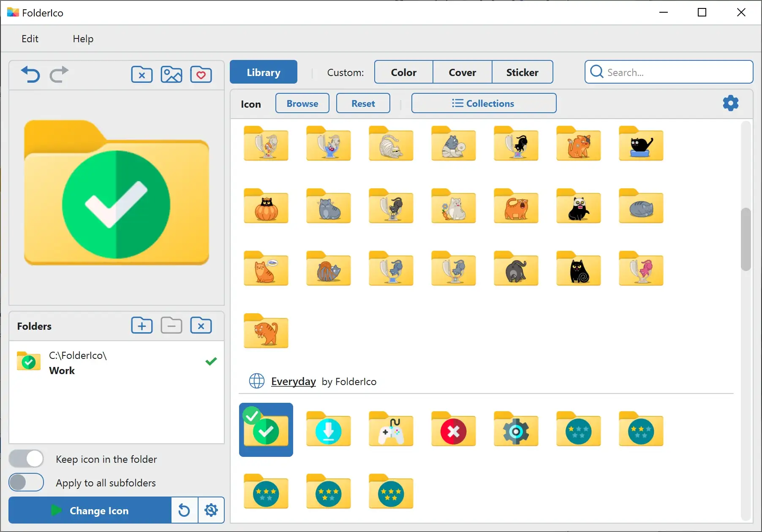Select the black cat in bowl folder icon
This screenshot has height=532, width=762.
coord(641,144)
